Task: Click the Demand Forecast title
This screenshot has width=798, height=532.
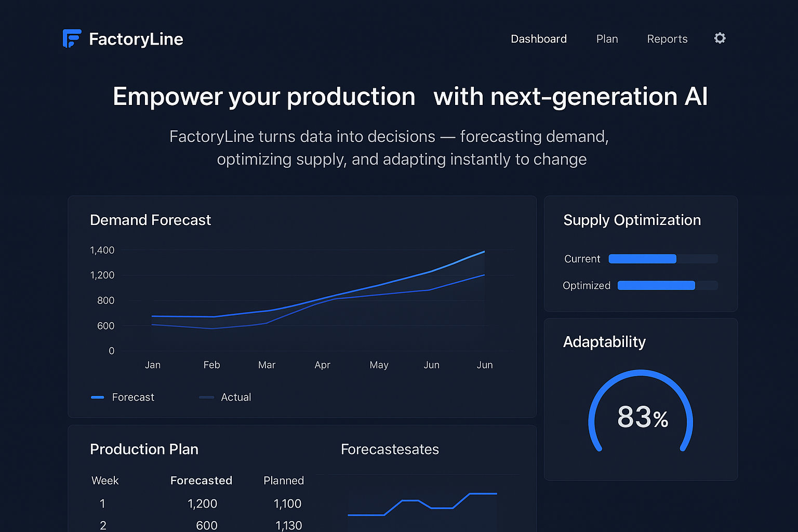Action: tap(150, 220)
